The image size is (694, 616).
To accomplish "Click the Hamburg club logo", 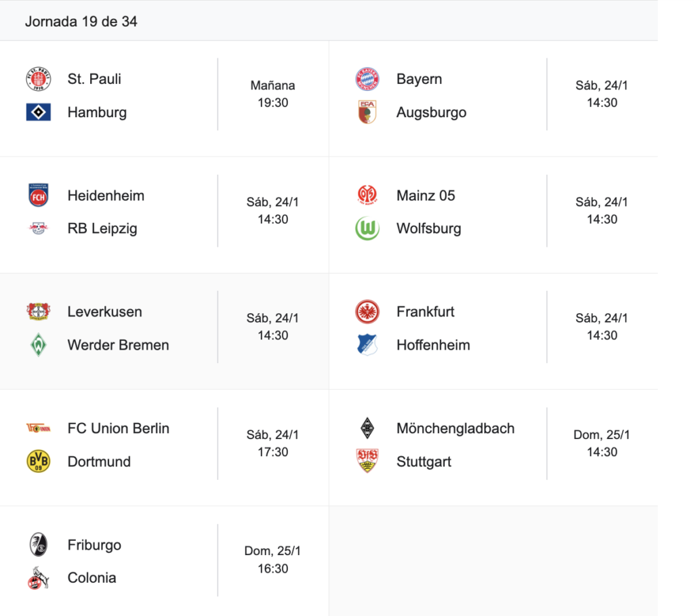I will 39,112.
